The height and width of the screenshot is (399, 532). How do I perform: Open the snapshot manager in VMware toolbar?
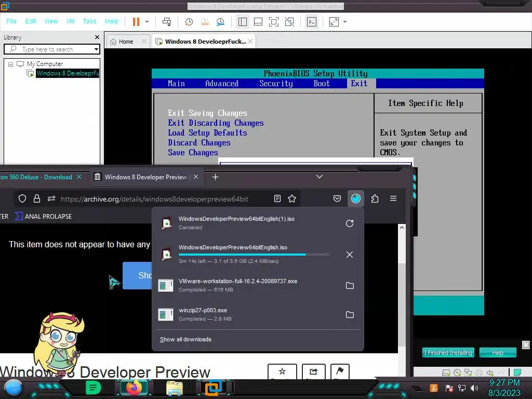pyautogui.click(x=220, y=22)
